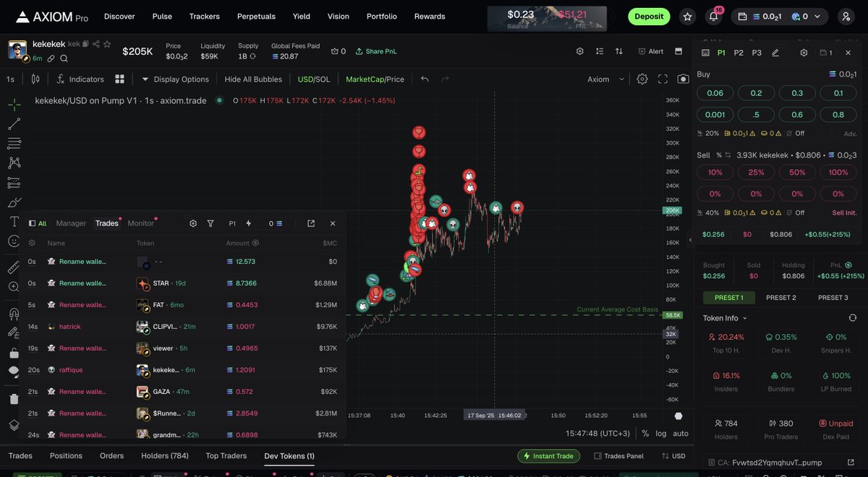Go to the Perpetuals page

[256, 16]
